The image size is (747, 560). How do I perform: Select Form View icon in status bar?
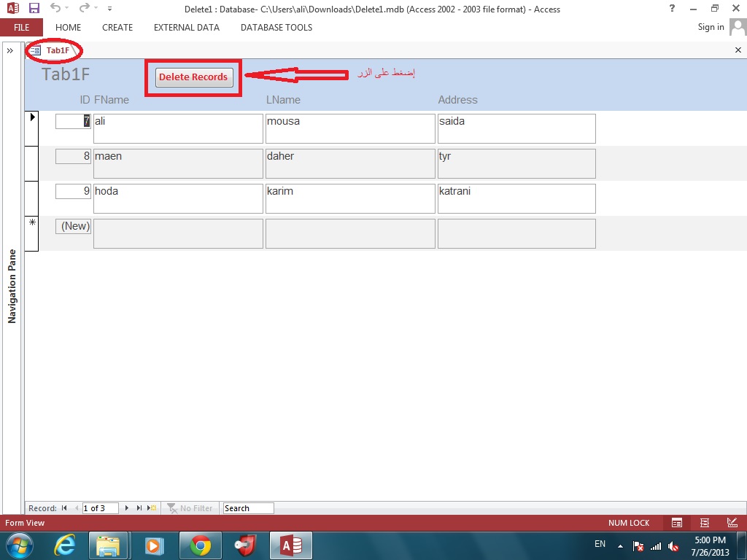tap(677, 523)
